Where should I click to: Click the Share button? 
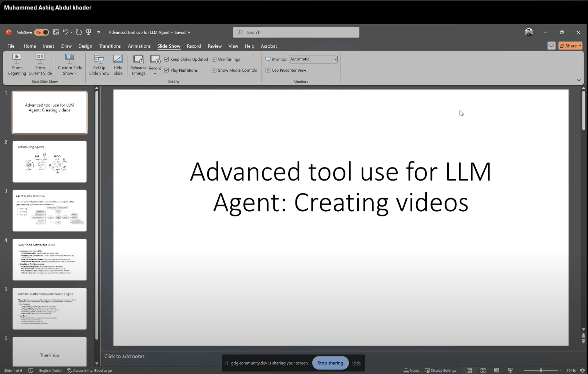tap(570, 46)
